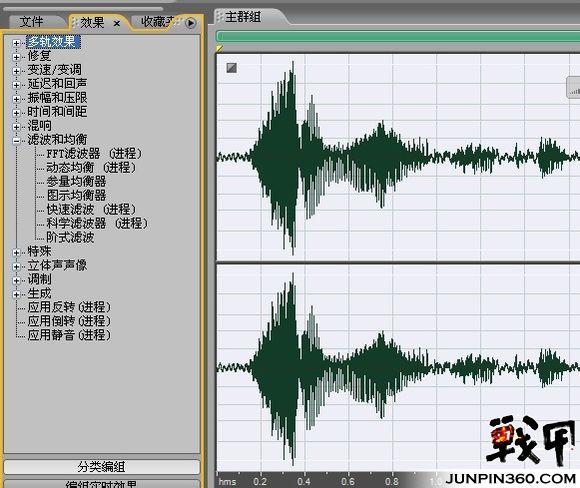Choose 应用反转 (进程) item
Screen dimensions: 580x488
point(69,307)
